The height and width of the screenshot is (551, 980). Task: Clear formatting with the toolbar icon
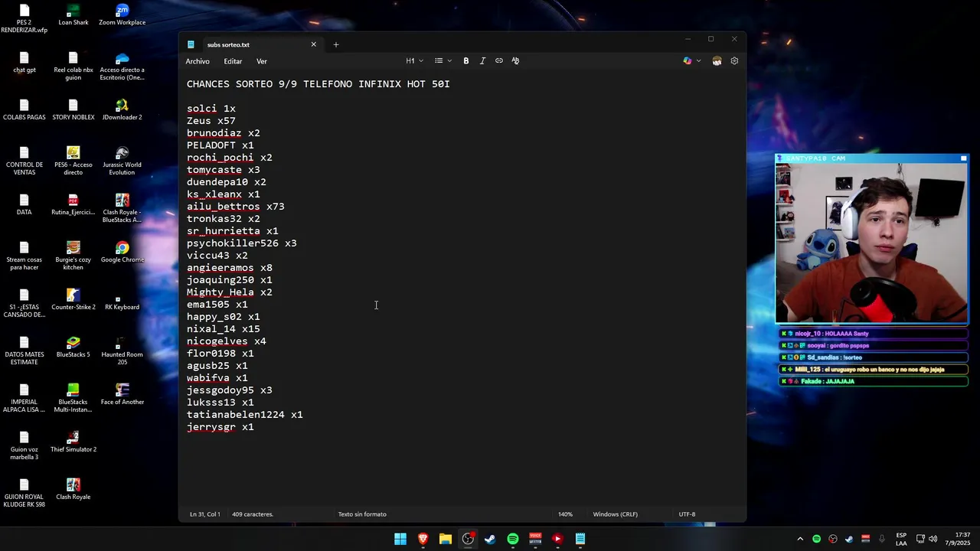(515, 61)
